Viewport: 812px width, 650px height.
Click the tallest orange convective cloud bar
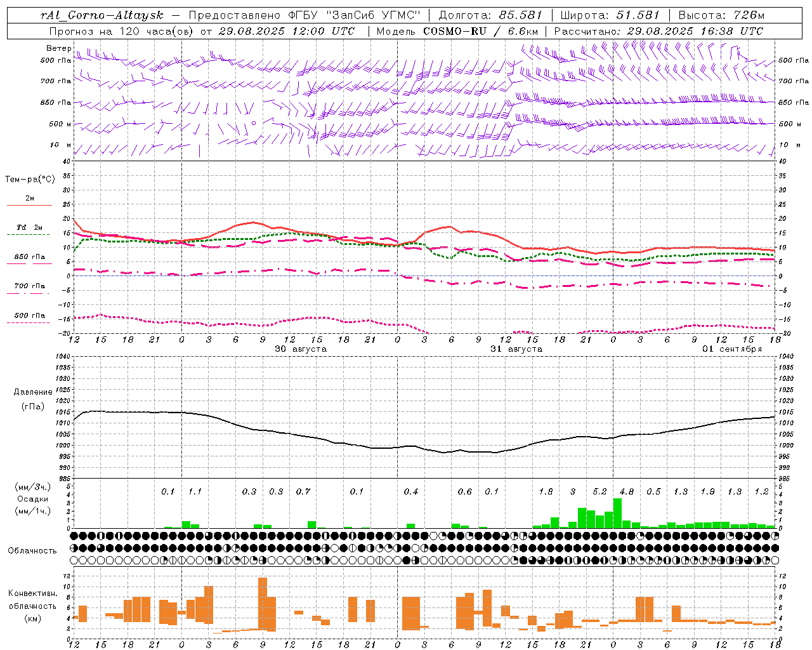coord(263,603)
